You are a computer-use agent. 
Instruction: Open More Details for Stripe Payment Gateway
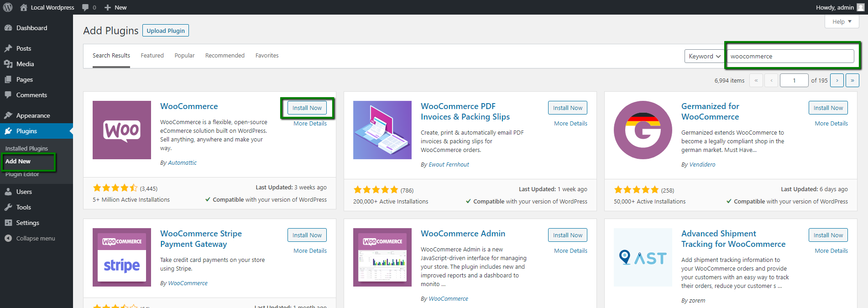310,251
